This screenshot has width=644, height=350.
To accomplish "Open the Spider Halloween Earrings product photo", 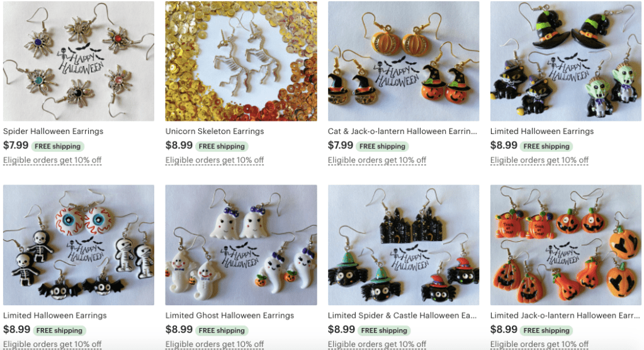I will point(79,61).
